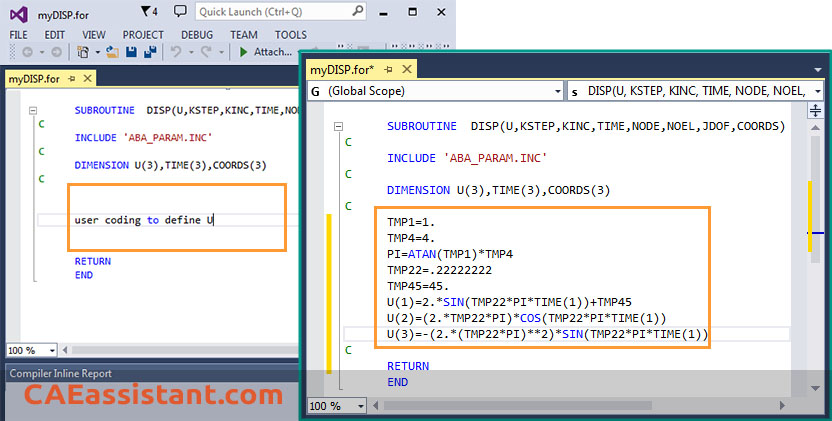The width and height of the screenshot is (832, 421).
Task: Click the TMP22=.22222222 line
Action: click(439, 270)
